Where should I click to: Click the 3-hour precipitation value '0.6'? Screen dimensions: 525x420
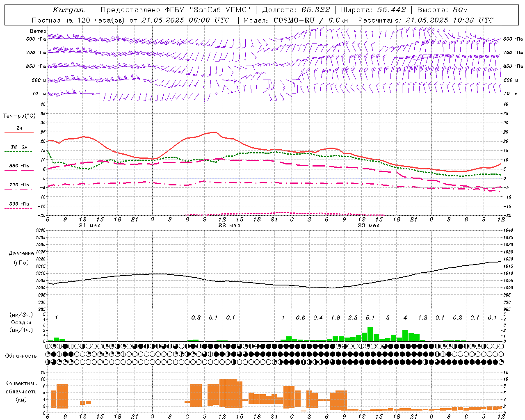pos(301,317)
